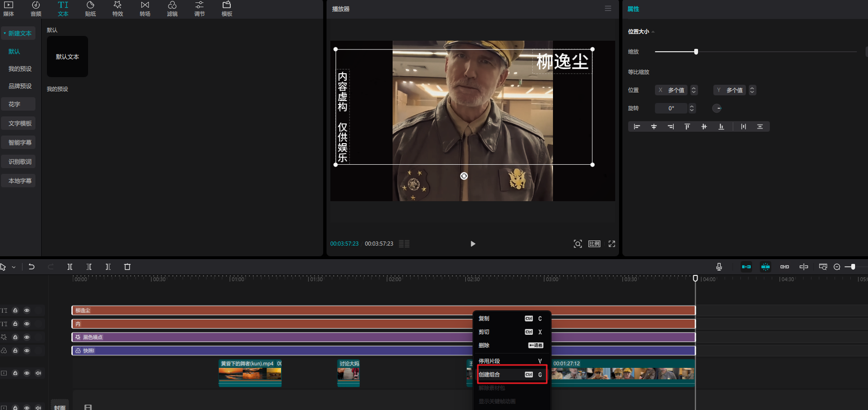The image size is (868, 410).
Task: Start recording with the microphone icon
Action: 719,267
